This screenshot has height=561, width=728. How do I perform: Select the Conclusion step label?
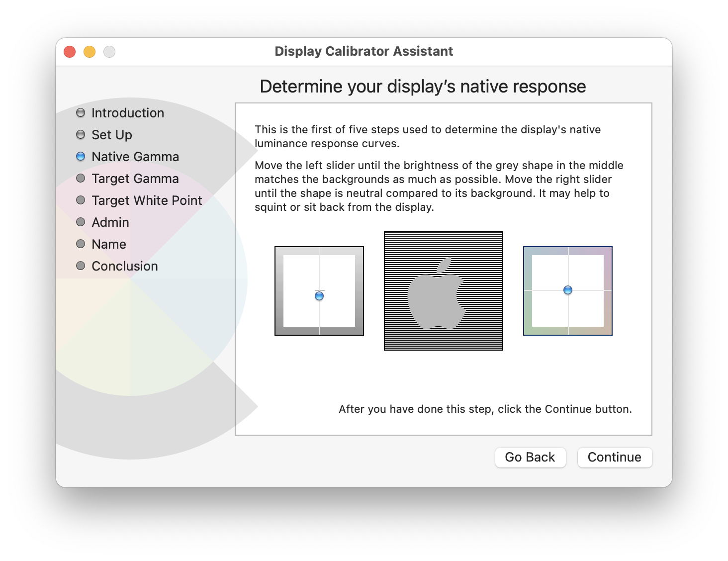pos(125,266)
